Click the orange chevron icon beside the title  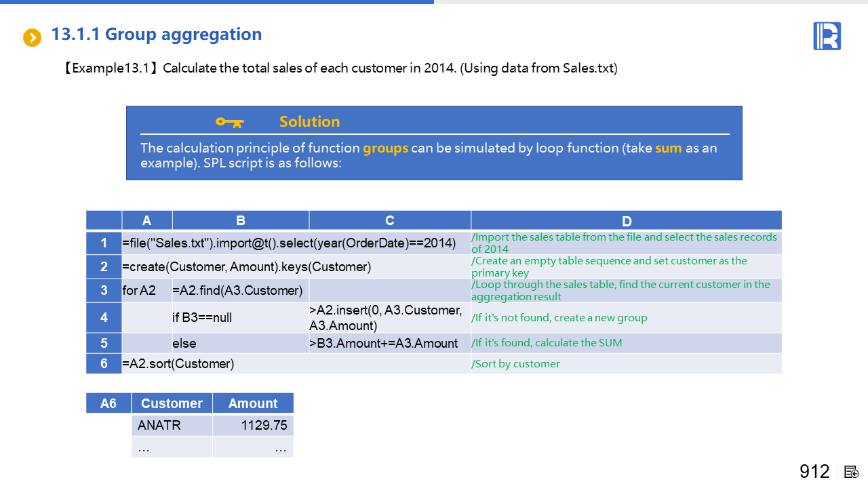(x=32, y=37)
